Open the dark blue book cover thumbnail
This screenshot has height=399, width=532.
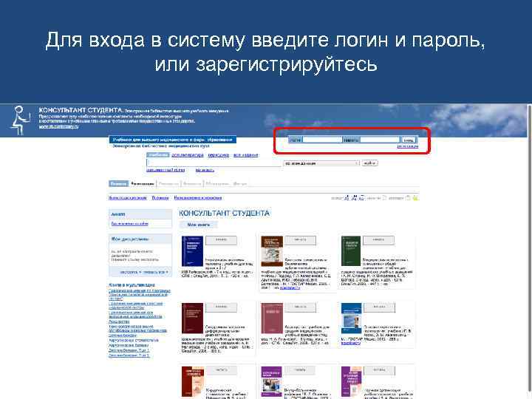192,251
